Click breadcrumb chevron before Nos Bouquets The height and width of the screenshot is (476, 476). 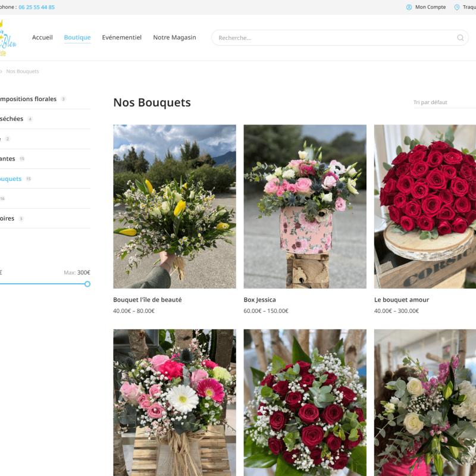(x=1, y=71)
